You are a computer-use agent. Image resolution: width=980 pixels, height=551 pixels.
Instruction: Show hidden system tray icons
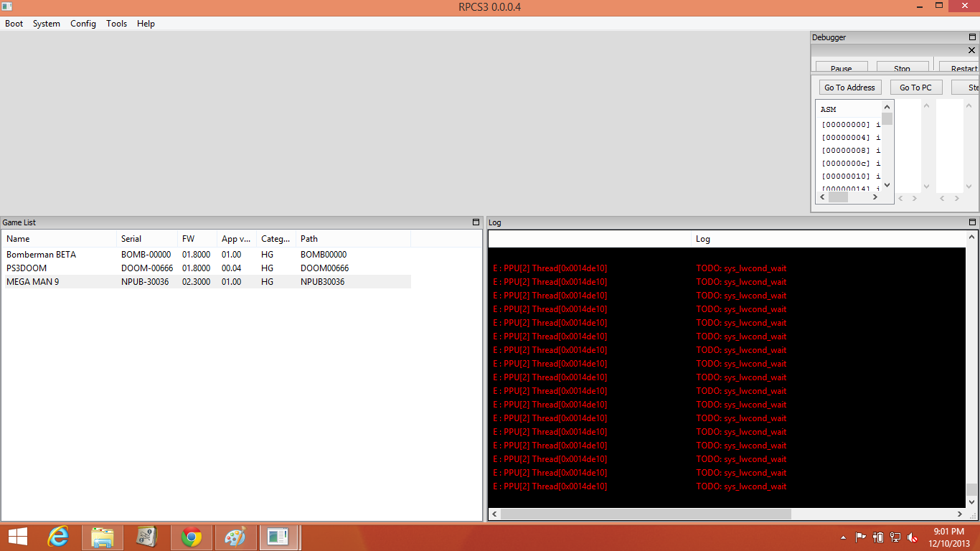[x=844, y=537]
